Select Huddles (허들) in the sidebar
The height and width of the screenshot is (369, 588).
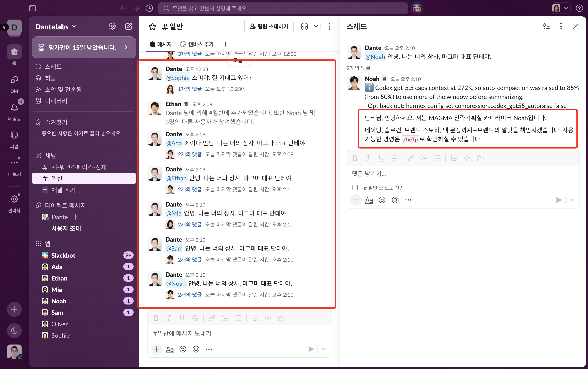tap(84, 78)
